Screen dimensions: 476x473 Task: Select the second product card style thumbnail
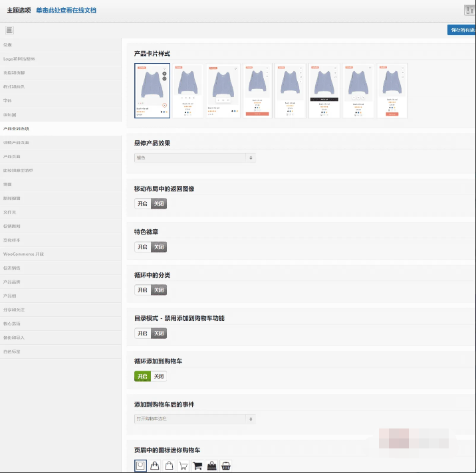coord(188,90)
